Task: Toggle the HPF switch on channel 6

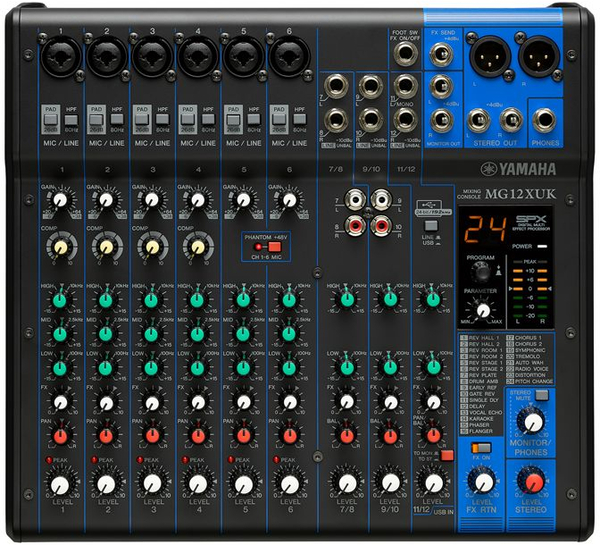Action: 299,119
